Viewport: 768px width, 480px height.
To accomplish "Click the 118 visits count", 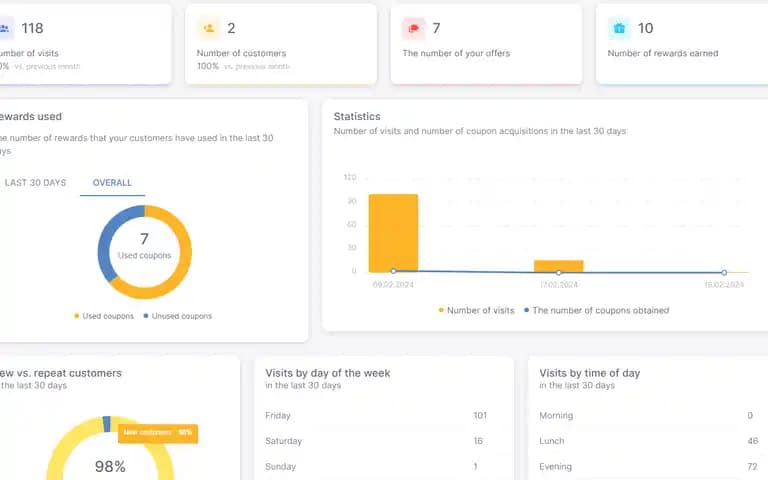I will coord(32,28).
